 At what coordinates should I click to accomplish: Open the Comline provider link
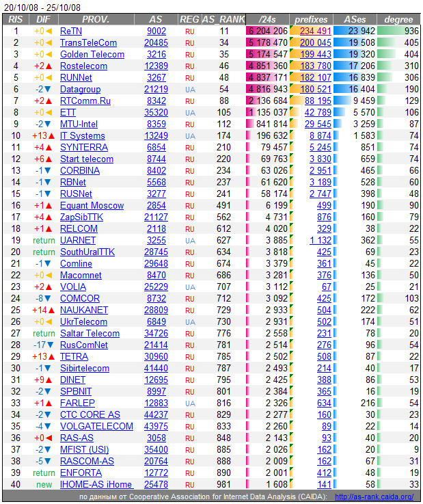click(76, 263)
